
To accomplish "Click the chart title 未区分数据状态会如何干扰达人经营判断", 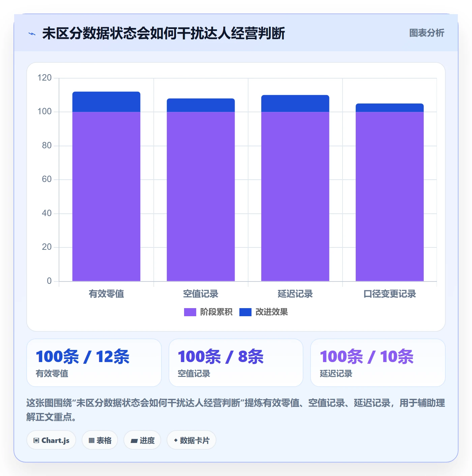I will pyautogui.click(x=164, y=33).
